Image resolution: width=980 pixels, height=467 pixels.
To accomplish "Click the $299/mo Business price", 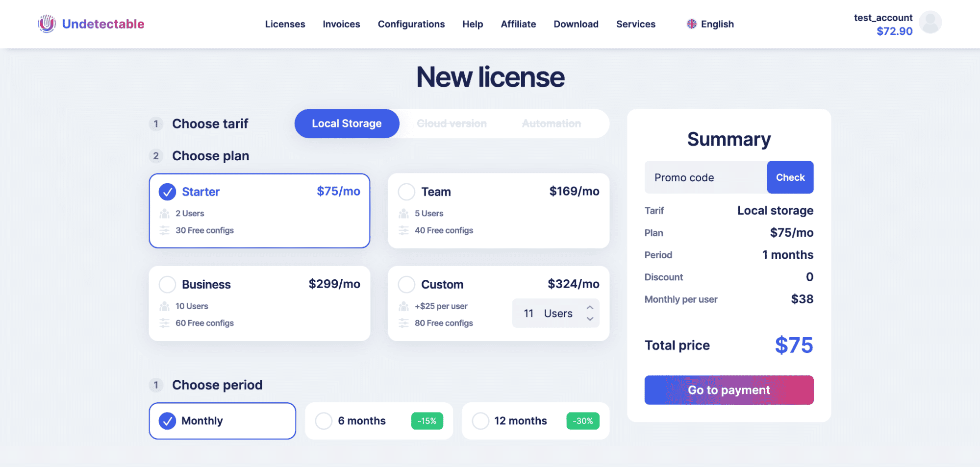I will [334, 284].
